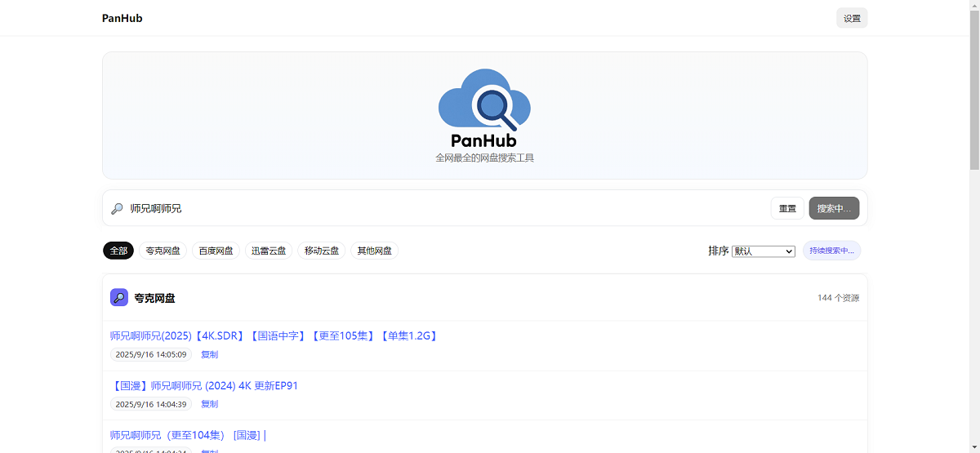Select the 全部 filter tab
Screen dimensions: 980x453
tap(118, 251)
